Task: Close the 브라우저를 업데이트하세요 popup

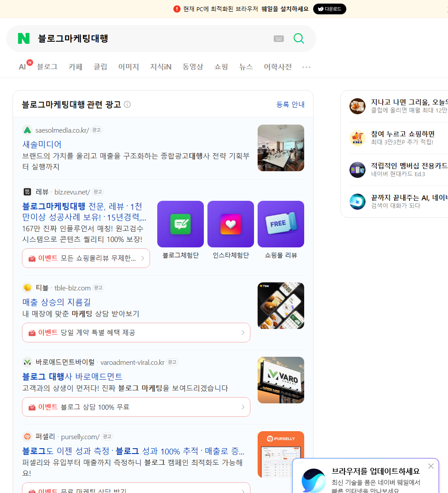Action: tap(431, 466)
